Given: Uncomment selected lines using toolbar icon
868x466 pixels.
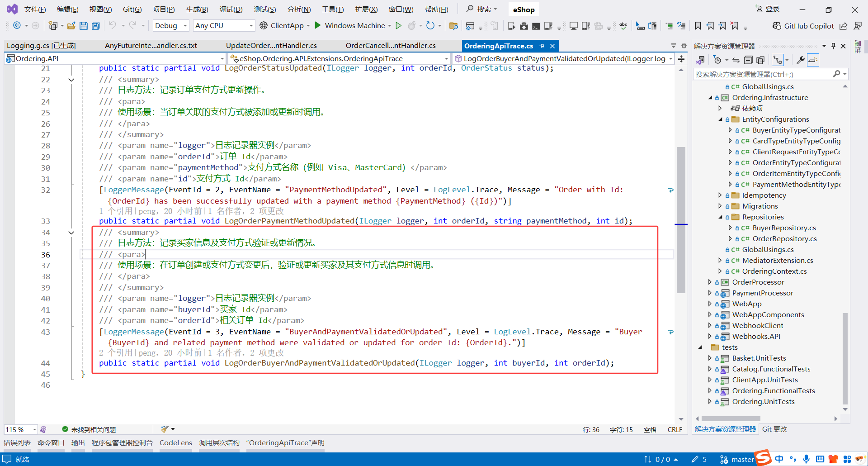Looking at the screenshot, I should click(x=681, y=26).
